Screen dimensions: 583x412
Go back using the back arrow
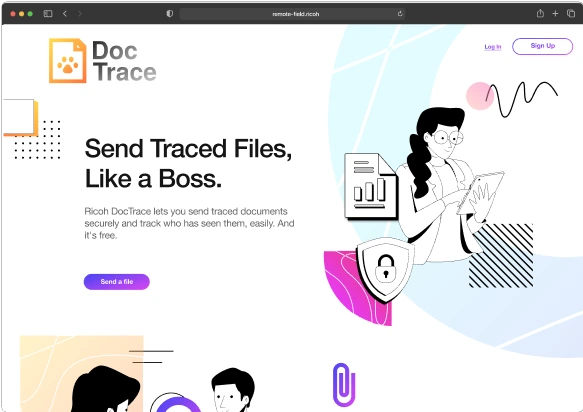(x=65, y=14)
